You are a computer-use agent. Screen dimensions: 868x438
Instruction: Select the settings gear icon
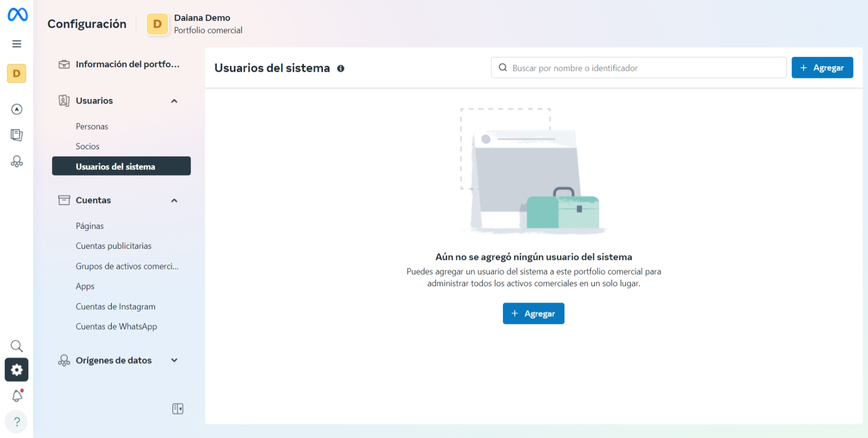click(x=17, y=370)
